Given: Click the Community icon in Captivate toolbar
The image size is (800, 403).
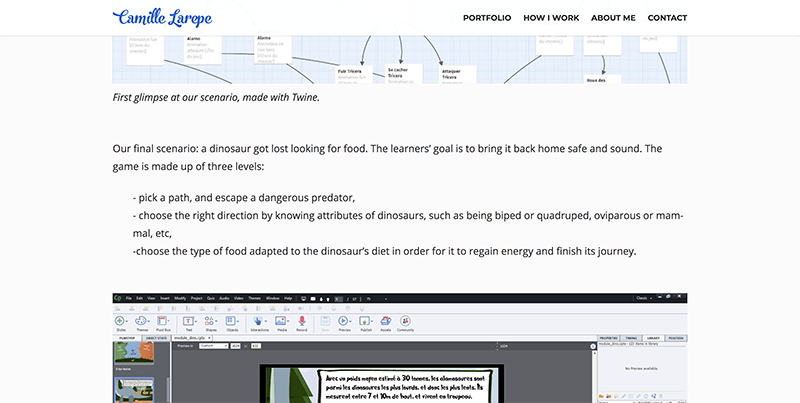Looking at the screenshot, I should point(405,321).
